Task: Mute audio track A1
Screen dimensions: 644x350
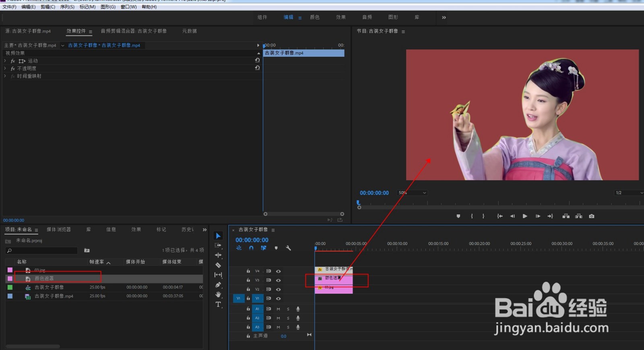Action: (x=278, y=309)
